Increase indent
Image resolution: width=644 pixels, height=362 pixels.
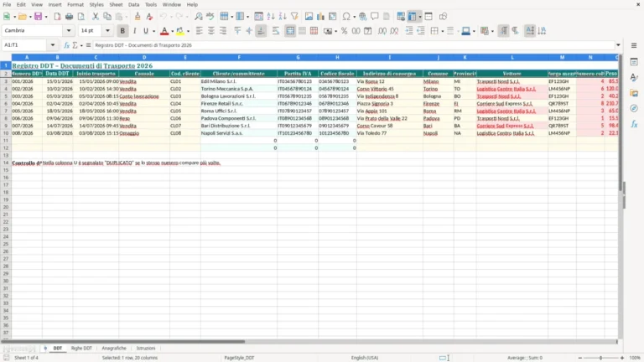[x=409, y=31]
